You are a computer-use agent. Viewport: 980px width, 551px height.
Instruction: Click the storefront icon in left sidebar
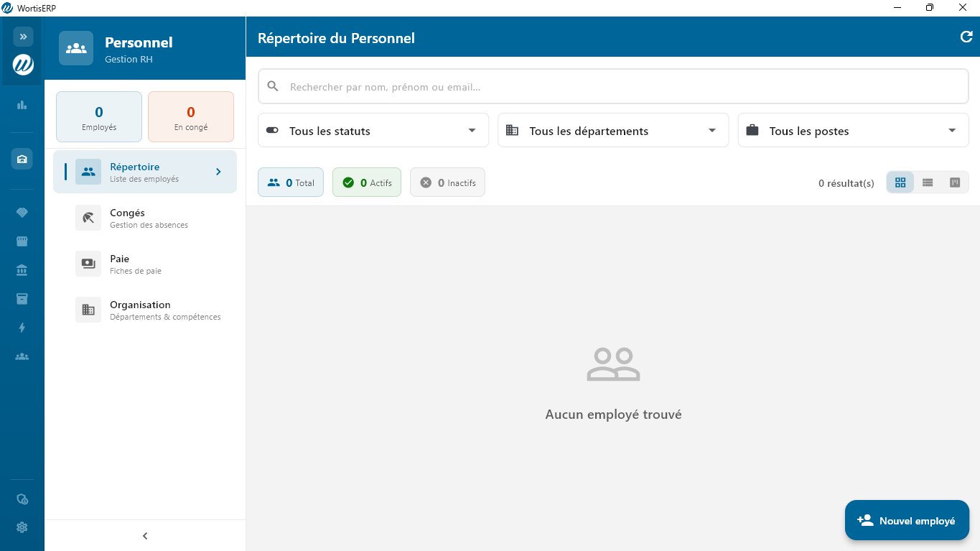click(22, 241)
